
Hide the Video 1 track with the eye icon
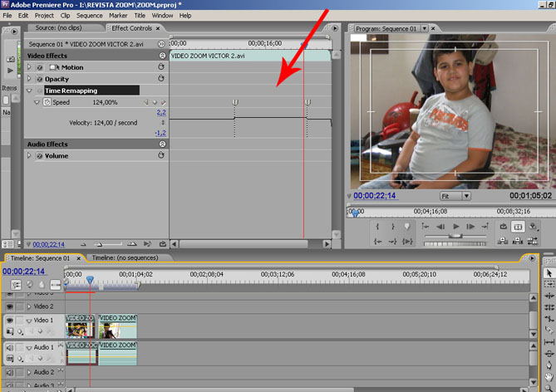pyautogui.click(x=9, y=320)
